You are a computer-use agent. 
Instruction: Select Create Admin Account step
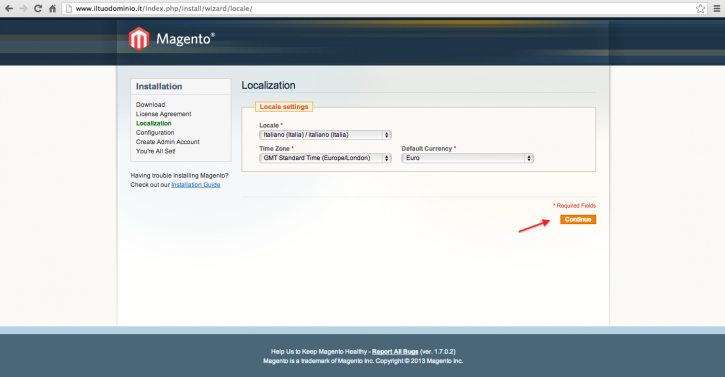coord(167,142)
